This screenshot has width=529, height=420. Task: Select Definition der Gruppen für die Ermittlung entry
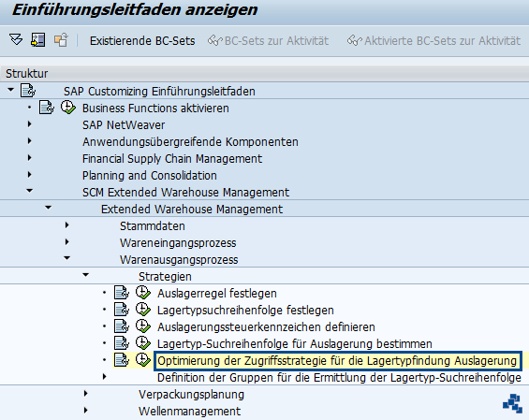click(x=339, y=378)
